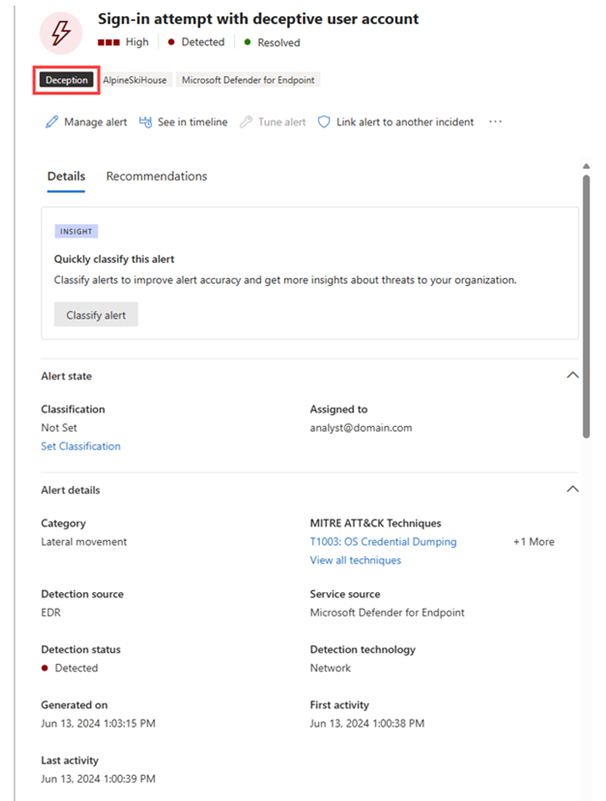Image resolution: width=606 pixels, height=801 pixels.
Task: Select the Details tab
Action: click(x=66, y=176)
